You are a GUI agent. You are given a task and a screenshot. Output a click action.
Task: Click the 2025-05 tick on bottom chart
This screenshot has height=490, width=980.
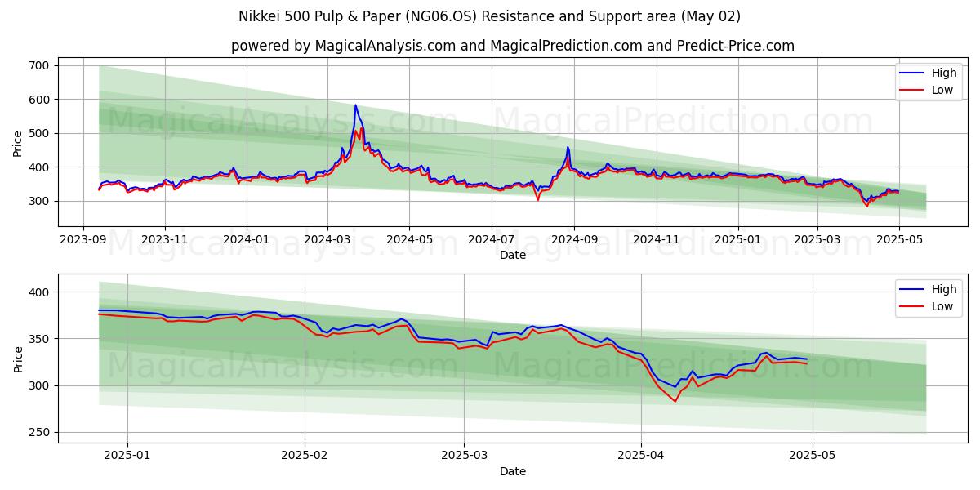coord(813,456)
